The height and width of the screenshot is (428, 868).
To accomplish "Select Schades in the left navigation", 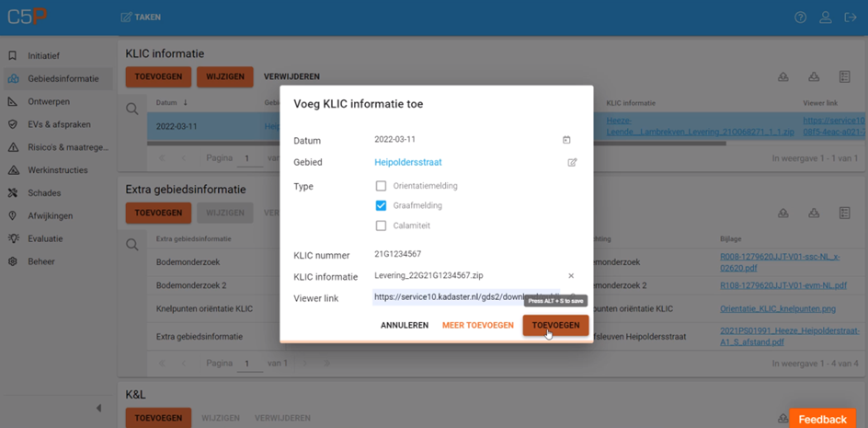I will click(44, 193).
